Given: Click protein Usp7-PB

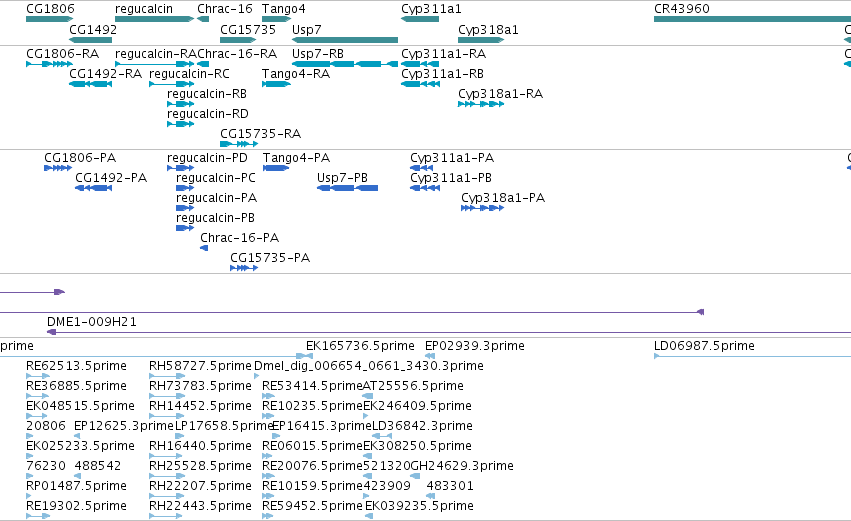Looking at the screenshot, I should coord(342,178).
